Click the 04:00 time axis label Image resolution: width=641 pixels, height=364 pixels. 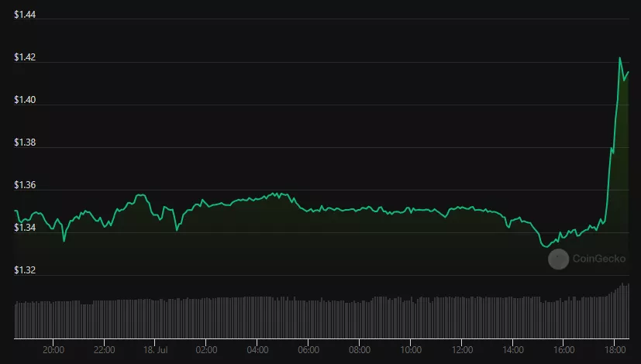[x=257, y=350]
